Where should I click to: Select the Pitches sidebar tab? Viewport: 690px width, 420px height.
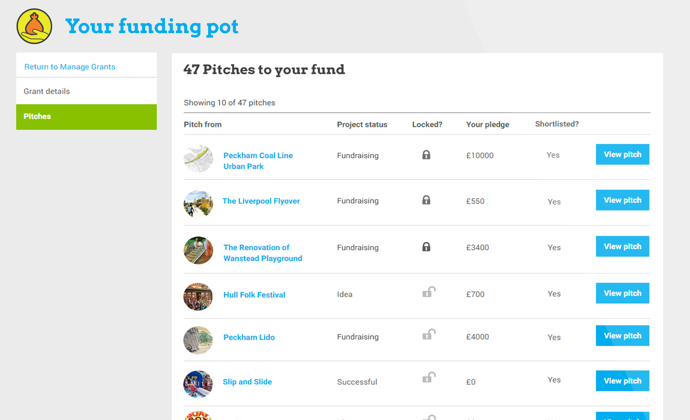pyautogui.click(x=86, y=117)
